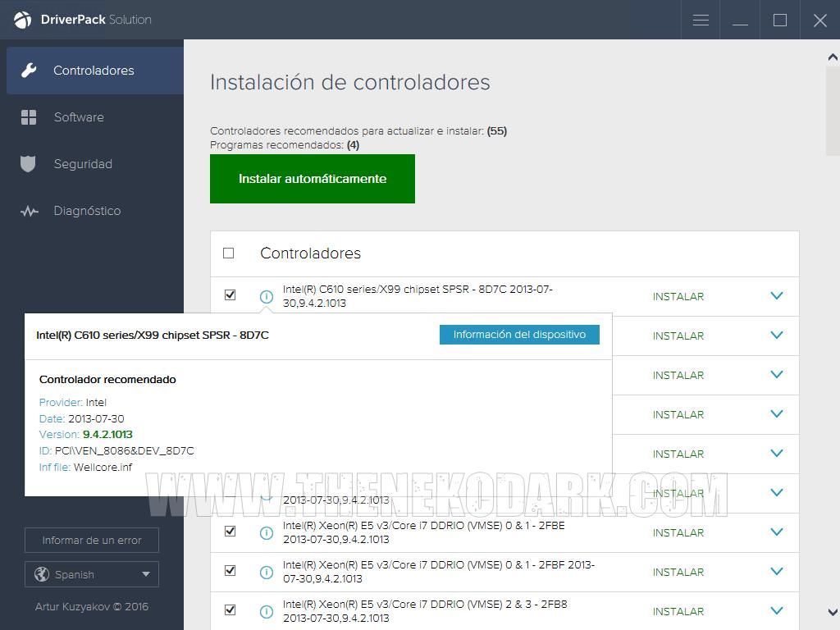Expand the DDRIO 2 & 3 - 2FB8 row
Screen dimensions: 840x630
pos(777,610)
